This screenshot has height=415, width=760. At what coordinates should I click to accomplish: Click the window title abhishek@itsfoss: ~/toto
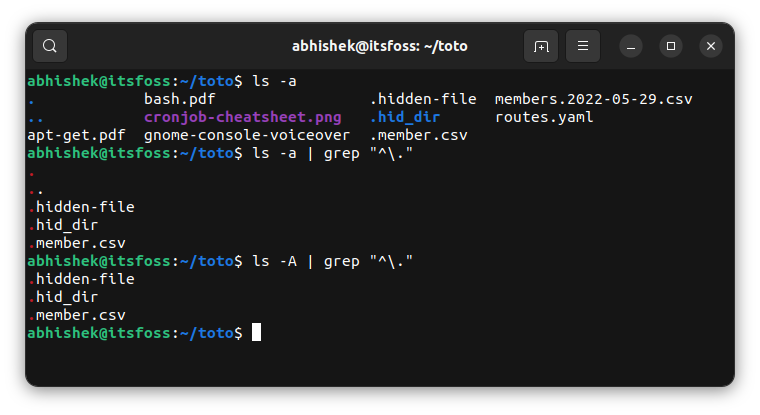click(379, 46)
